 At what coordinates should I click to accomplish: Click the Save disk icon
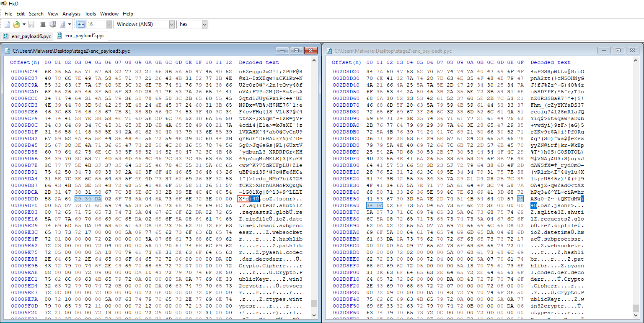click(31, 24)
